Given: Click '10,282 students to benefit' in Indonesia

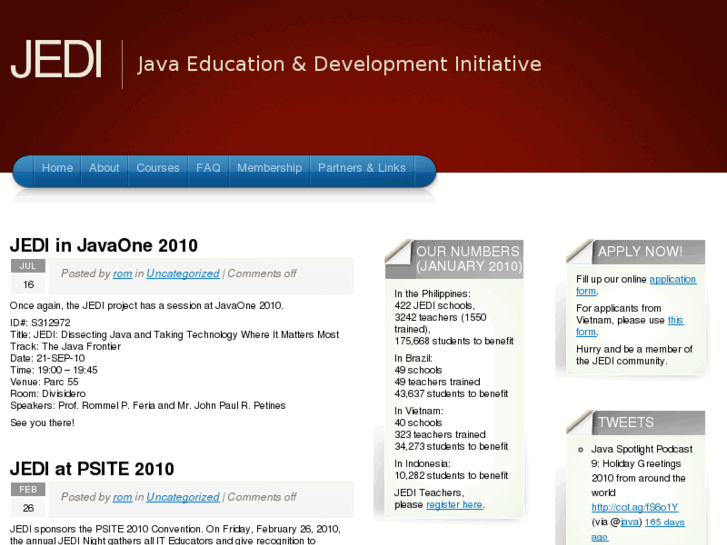Looking at the screenshot, I should click(451, 475).
